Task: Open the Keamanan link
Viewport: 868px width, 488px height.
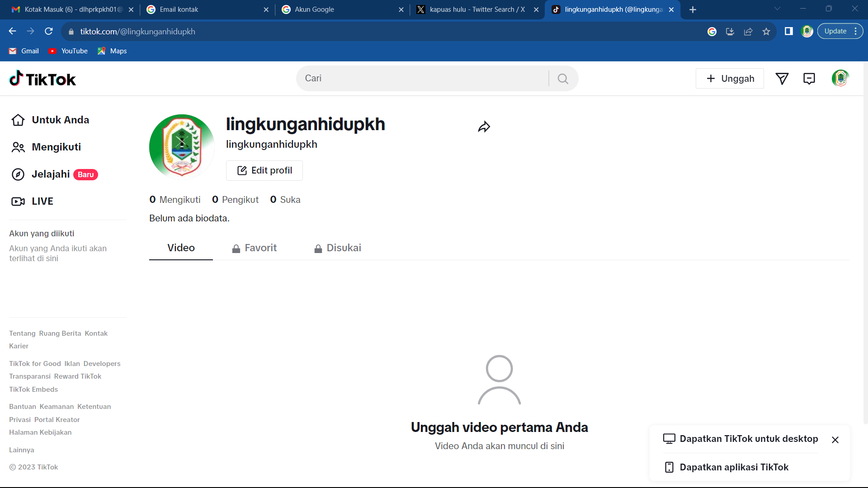Action: click(x=57, y=407)
